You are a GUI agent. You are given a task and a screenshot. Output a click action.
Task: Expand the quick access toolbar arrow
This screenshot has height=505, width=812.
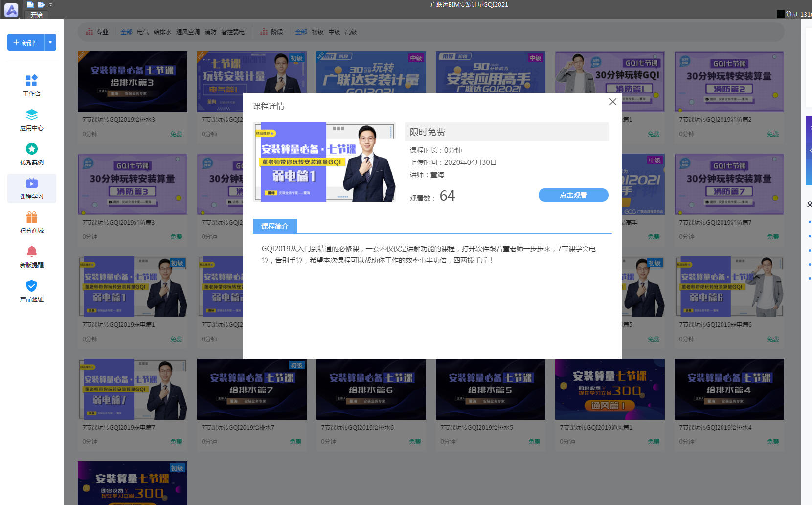coord(50,4)
